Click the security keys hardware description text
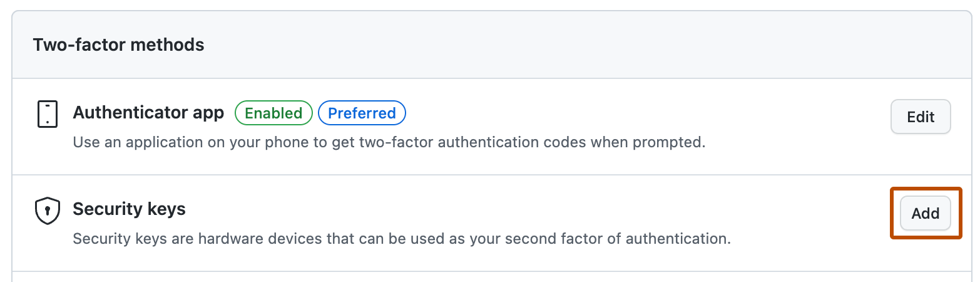 click(401, 239)
